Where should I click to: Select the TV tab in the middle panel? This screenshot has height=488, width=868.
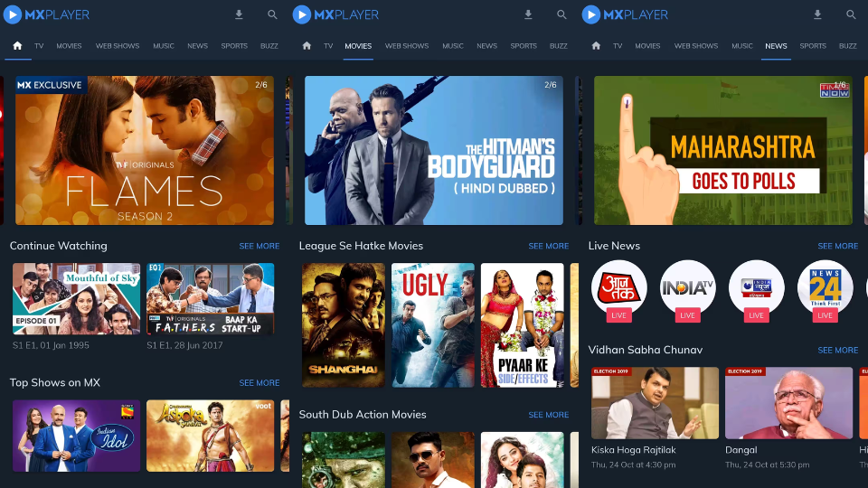click(x=328, y=46)
